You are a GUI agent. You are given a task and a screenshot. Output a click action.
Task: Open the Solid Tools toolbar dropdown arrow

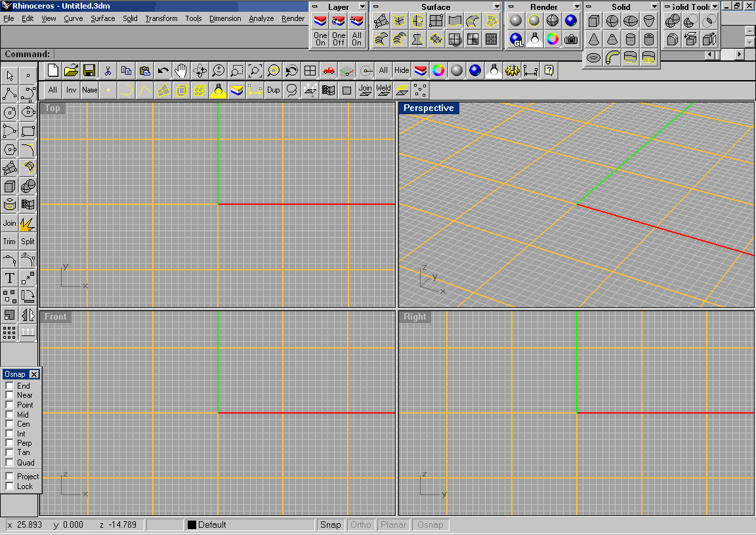pyautogui.click(x=715, y=7)
